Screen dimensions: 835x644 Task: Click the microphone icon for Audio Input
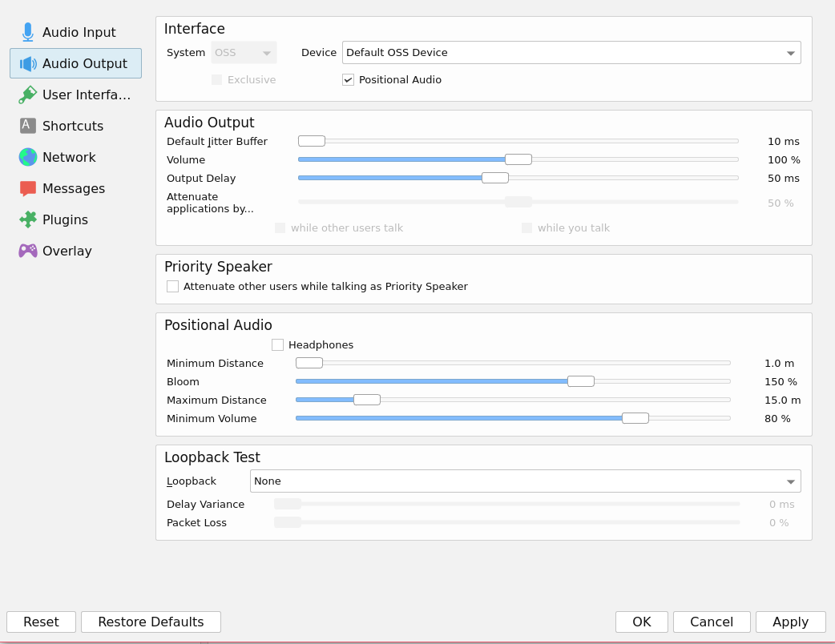[x=28, y=32]
